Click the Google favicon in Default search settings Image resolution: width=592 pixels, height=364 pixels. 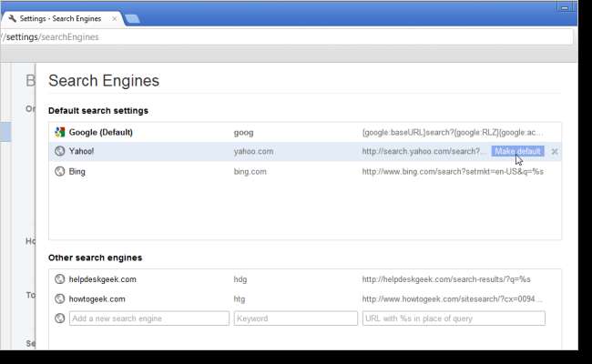tap(59, 132)
